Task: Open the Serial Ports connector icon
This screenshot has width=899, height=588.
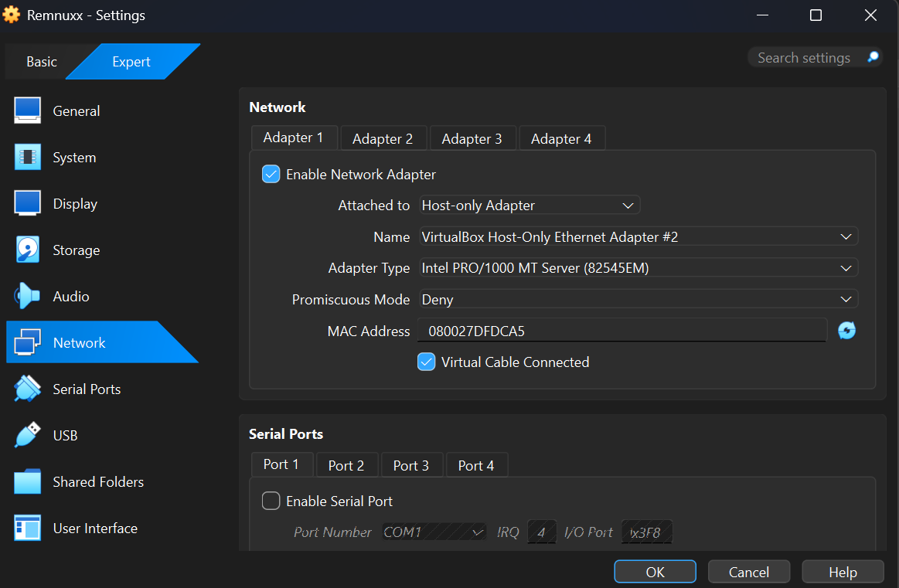Action: (x=27, y=389)
